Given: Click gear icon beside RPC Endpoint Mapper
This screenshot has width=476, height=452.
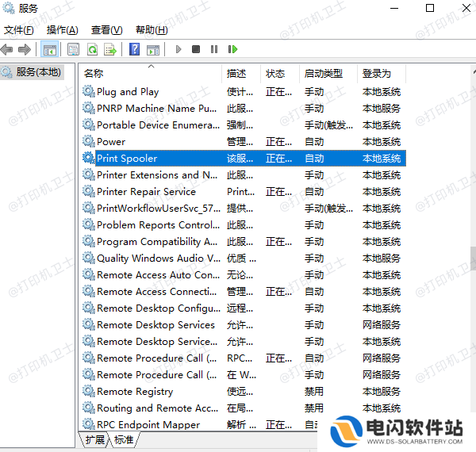Looking at the screenshot, I should pyautogui.click(x=89, y=424).
